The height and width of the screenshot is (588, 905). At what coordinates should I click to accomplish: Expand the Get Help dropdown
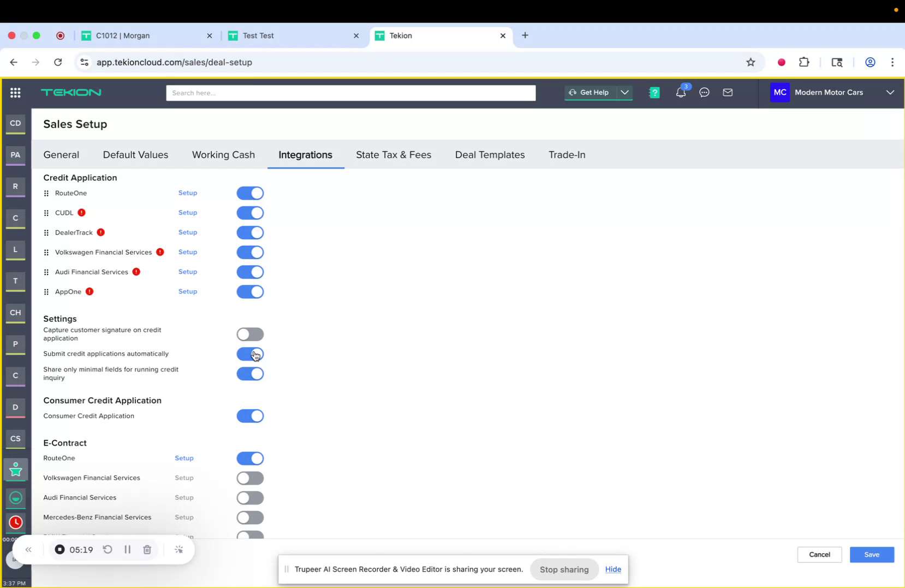pos(625,93)
